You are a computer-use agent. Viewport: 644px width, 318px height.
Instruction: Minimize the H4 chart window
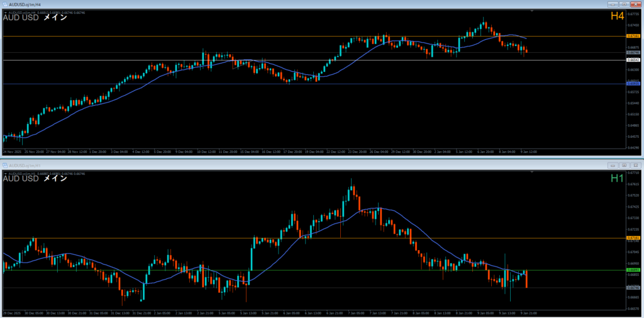click(612, 4)
